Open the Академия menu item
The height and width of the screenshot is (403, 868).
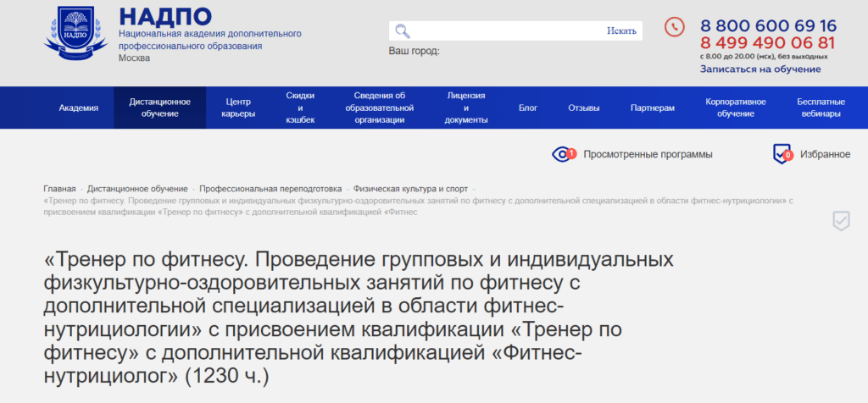coord(79,108)
